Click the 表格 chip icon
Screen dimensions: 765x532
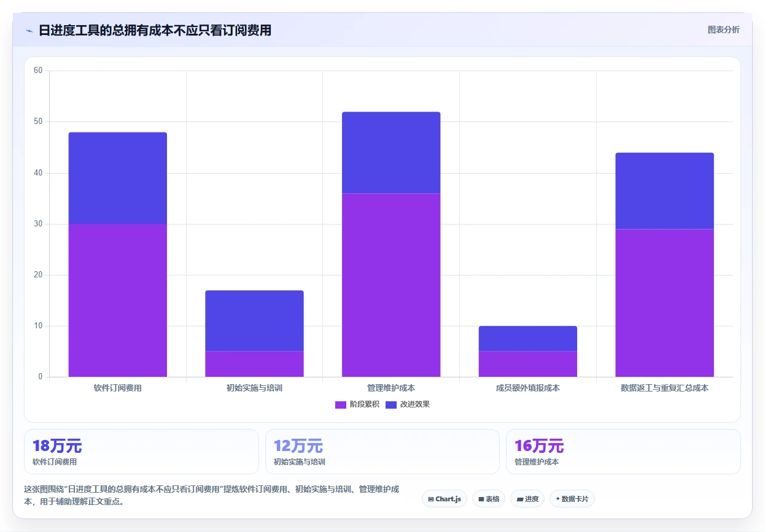point(481,499)
